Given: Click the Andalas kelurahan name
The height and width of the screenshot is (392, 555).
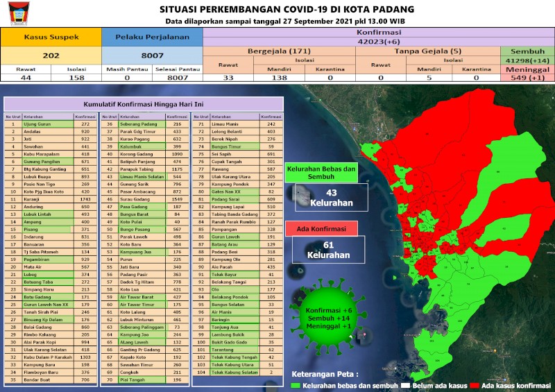Looking at the screenshot, I should coord(32,132).
